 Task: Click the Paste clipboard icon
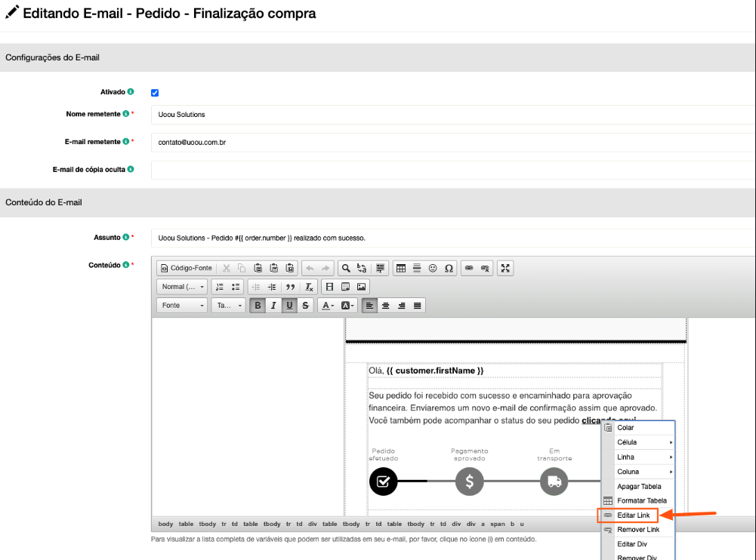(258, 268)
